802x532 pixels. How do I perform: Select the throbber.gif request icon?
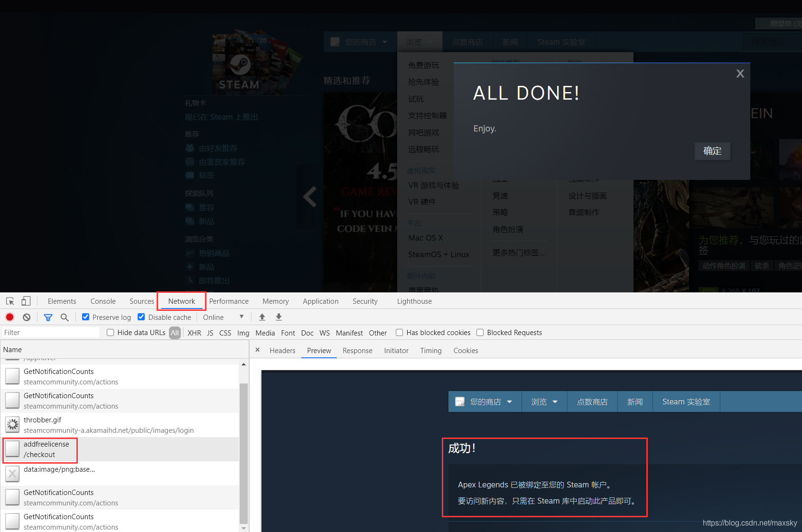tap(12, 425)
